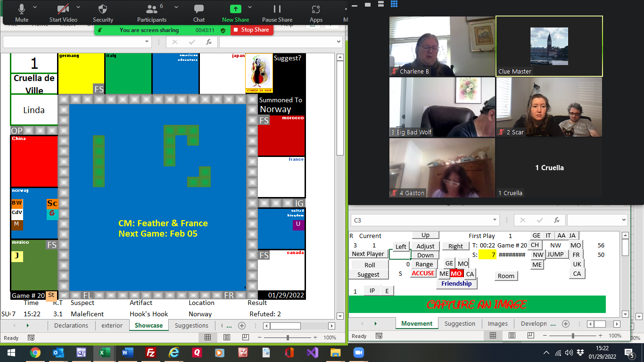Click the green encryption shield beside share timer

click(x=223, y=30)
